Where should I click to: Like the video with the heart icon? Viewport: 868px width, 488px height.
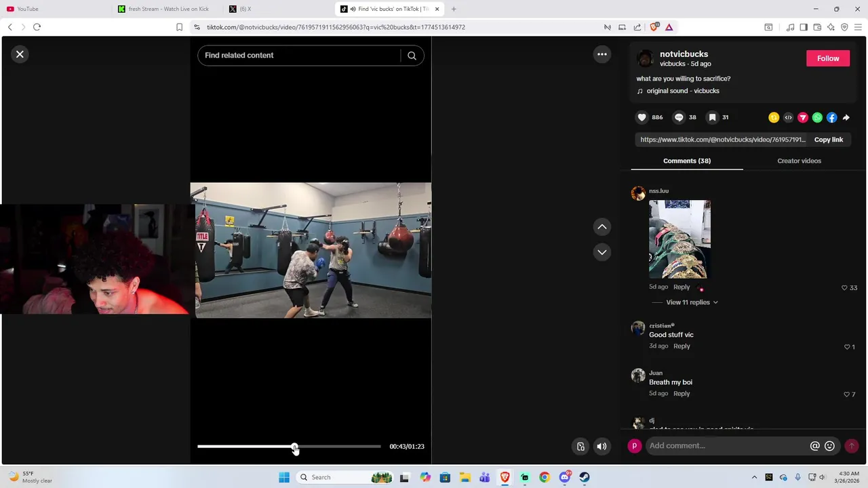[x=642, y=117]
